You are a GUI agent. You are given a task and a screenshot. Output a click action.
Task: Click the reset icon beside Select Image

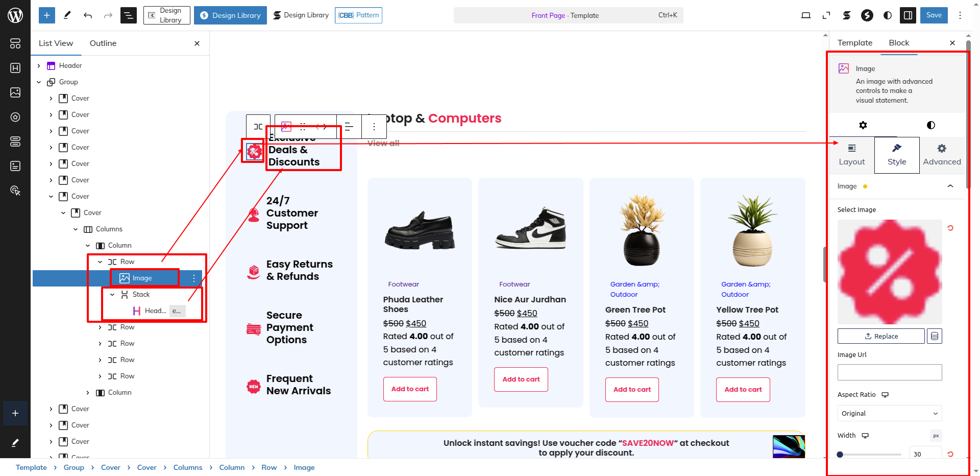click(950, 228)
